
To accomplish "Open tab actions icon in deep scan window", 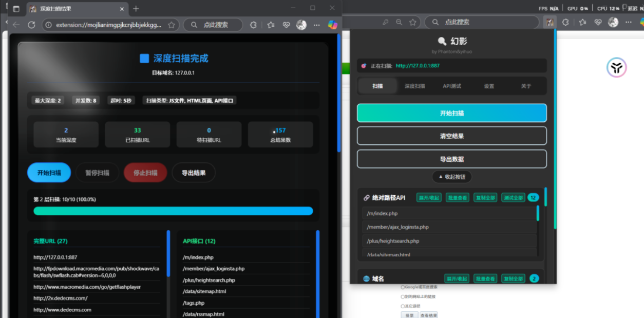I will tap(16, 9).
